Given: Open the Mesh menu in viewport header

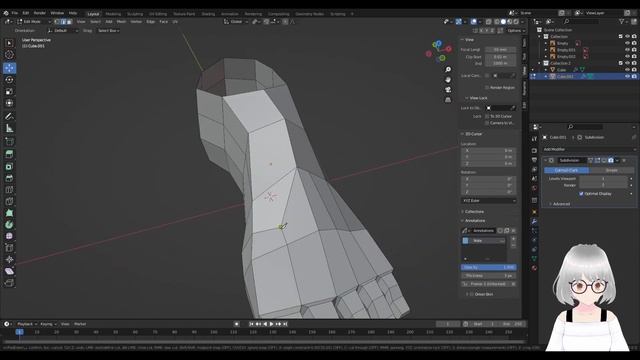Looking at the screenshot, I should click(121, 22).
